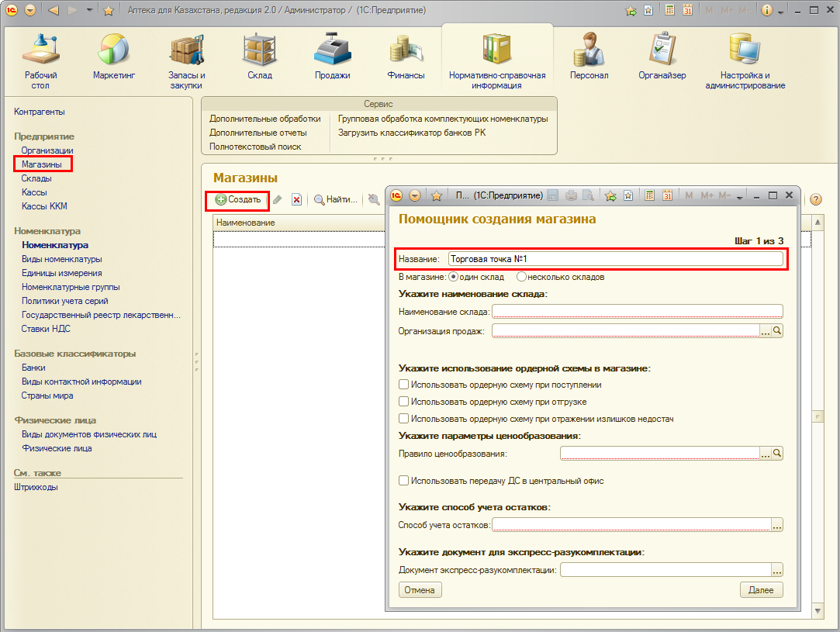Click the calculator icon in main title bar
This screenshot has height=632, width=840.
click(669, 11)
